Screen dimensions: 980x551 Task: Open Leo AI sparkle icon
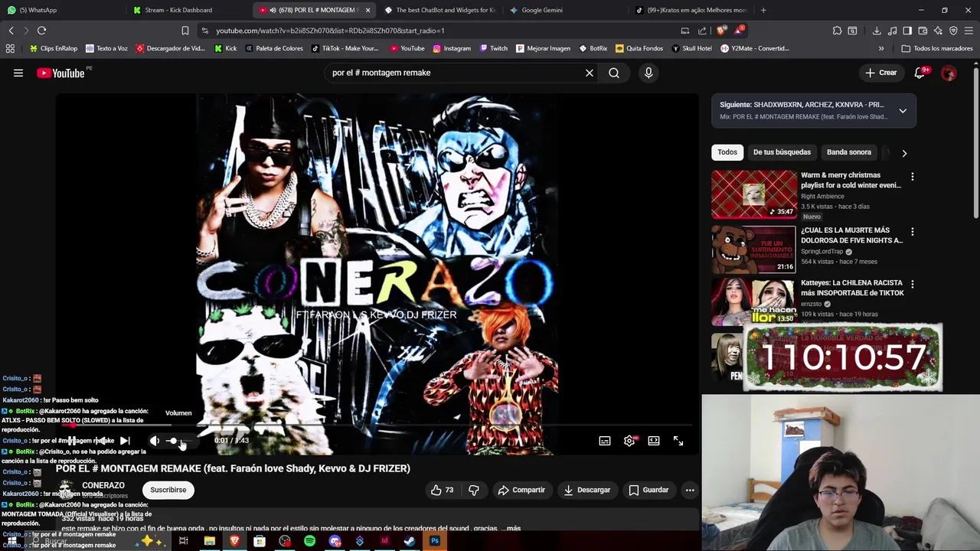(x=938, y=31)
